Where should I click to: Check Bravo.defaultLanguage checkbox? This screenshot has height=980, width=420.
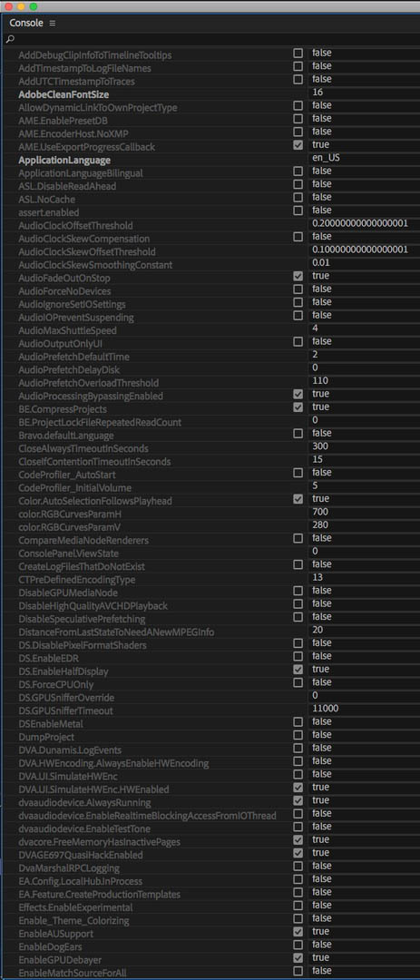click(298, 433)
